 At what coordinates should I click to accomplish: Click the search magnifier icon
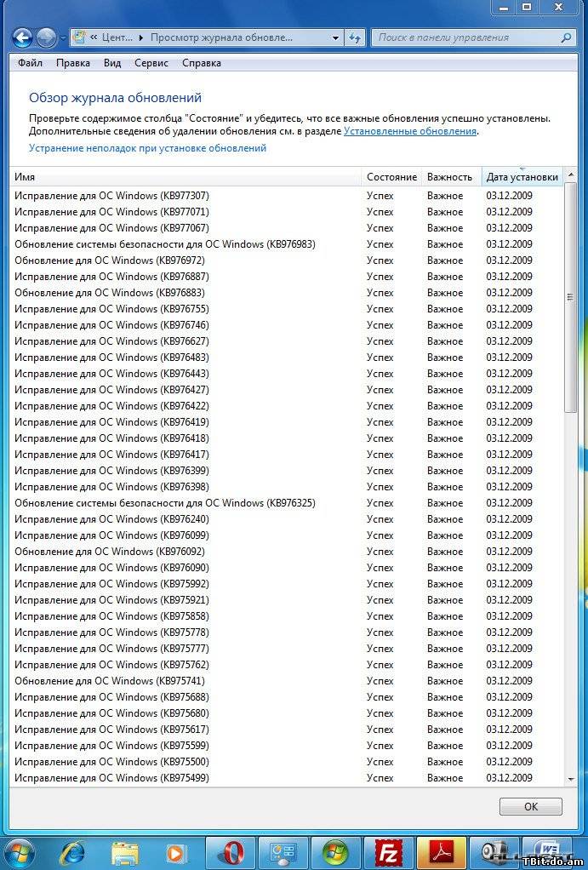pyautogui.click(x=565, y=37)
